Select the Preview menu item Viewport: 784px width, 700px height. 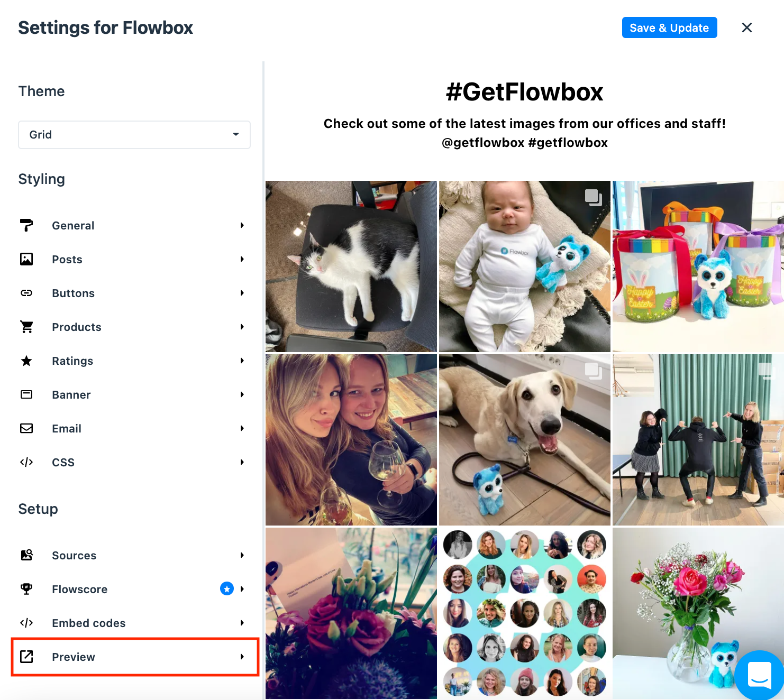(x=74, y=657)
